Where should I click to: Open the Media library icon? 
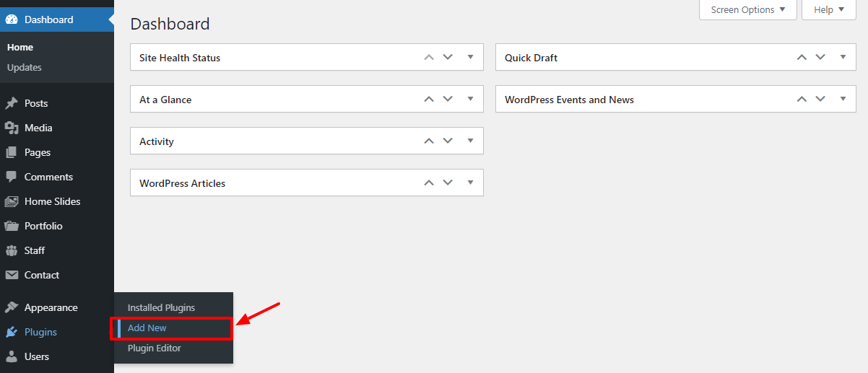12,128
